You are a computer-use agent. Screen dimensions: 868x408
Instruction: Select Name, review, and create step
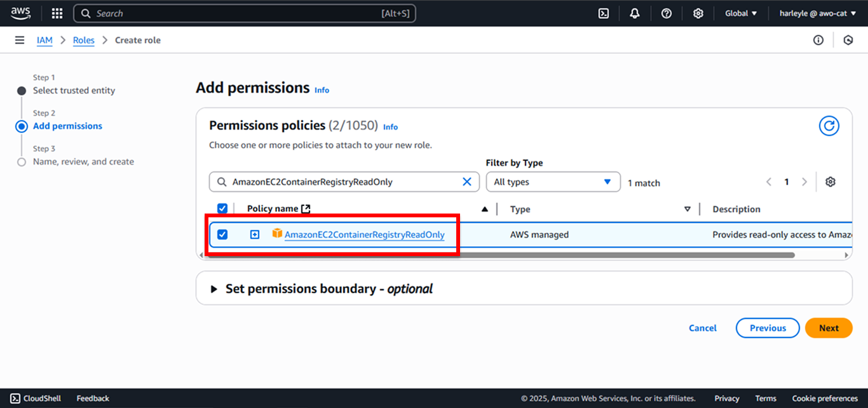pyautogui.click(x=83, y=161)
